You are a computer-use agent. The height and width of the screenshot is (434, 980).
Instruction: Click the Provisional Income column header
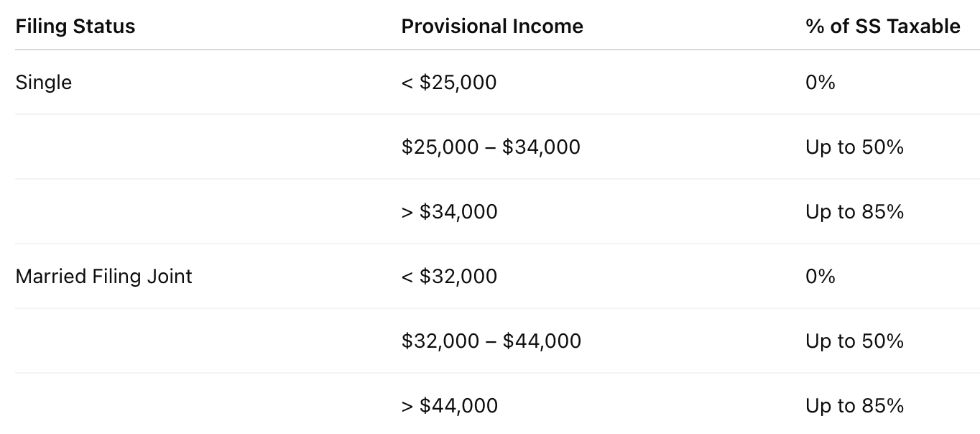coord(492,27)
